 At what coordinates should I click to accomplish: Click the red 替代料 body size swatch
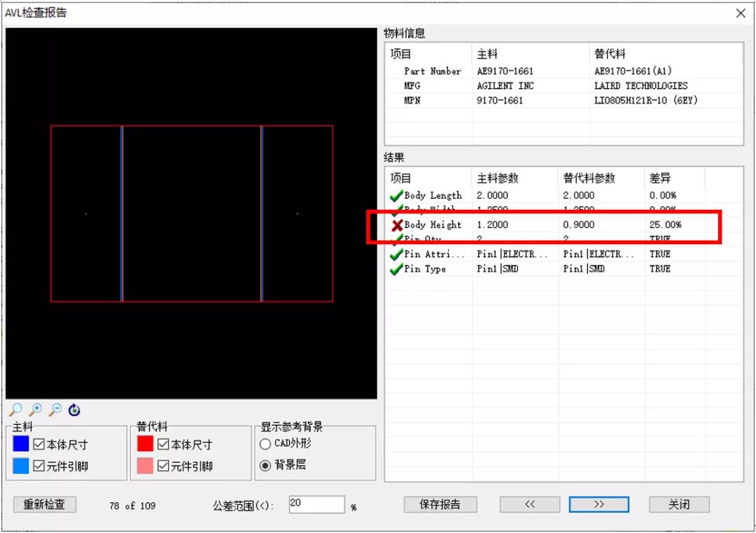tap(145, 443)
